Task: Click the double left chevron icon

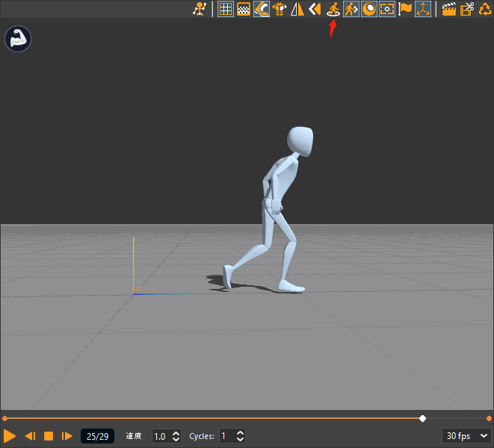Action: (x=315, y=9)
